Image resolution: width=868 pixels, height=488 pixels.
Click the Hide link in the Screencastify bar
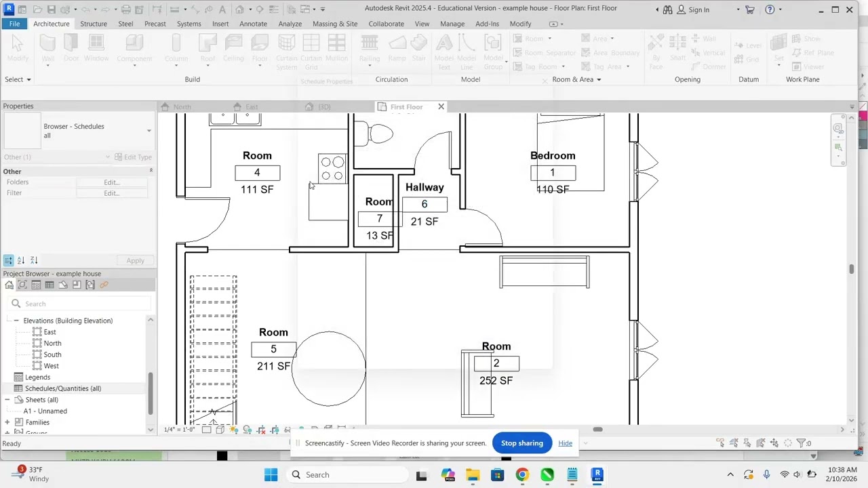click(566, 443)
